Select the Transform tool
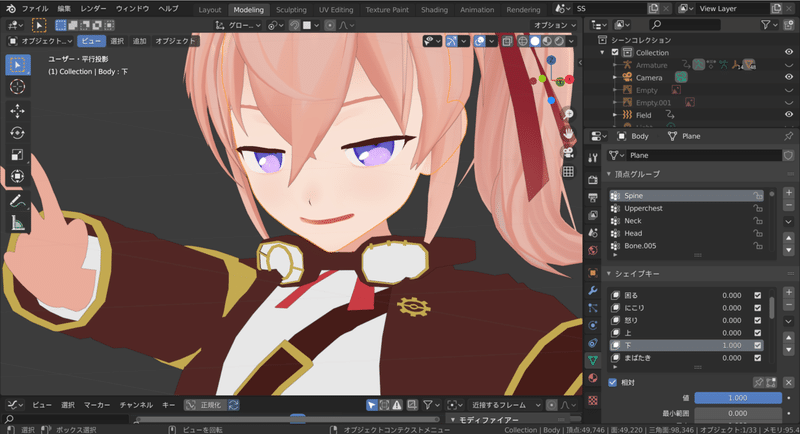The height and width of the screenshot is (434, 800). tap(17, 176)
